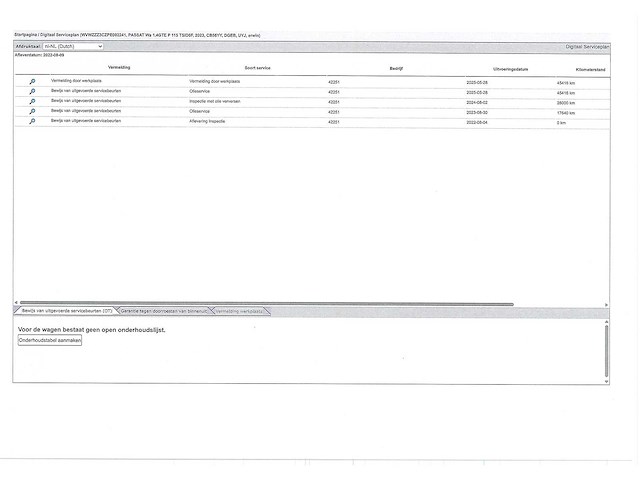Open the Vermelding werkplaats tab

[x=240, y=311]
